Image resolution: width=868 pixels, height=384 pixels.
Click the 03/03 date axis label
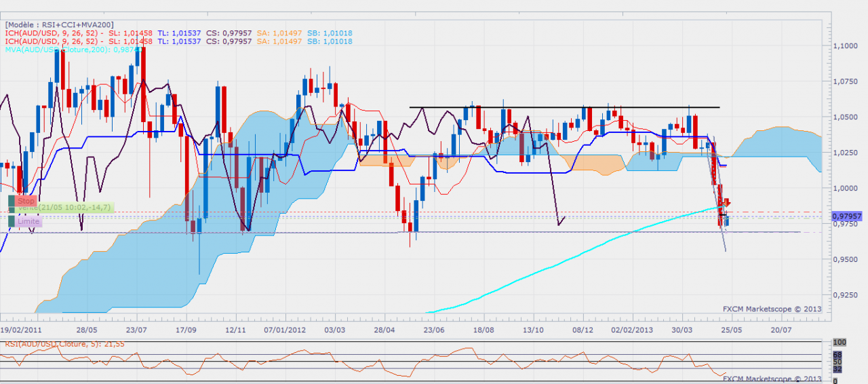[334, 329]
